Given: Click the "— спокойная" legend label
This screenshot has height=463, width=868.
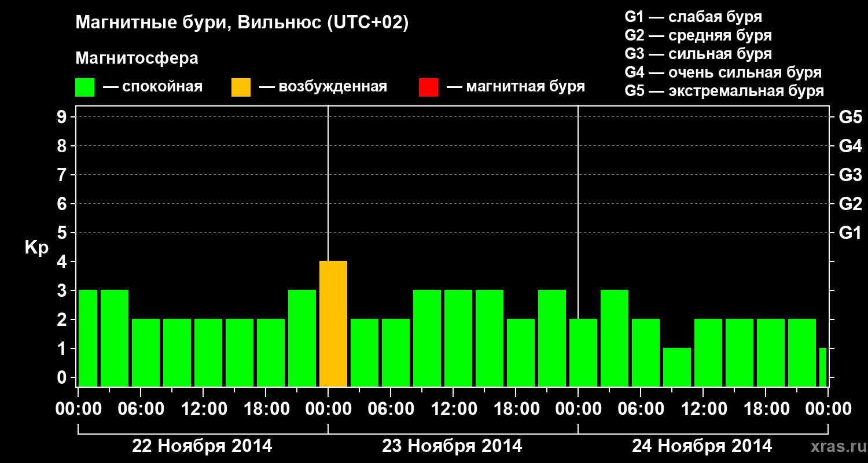Looking at the screenshot, I should pyautogui.click(x=153, y=87).
